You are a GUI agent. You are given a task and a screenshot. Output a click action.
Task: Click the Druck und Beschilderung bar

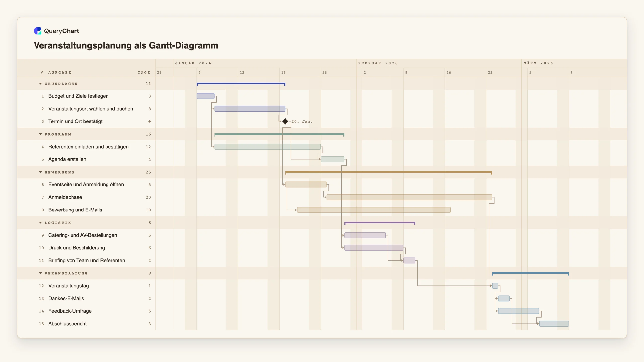pos(374,248)
